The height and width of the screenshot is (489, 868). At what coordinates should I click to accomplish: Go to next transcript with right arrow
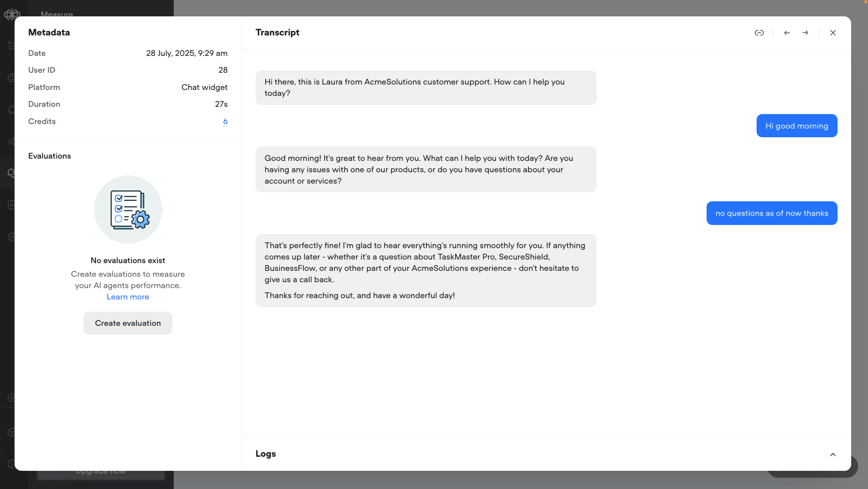coord(805,33)
